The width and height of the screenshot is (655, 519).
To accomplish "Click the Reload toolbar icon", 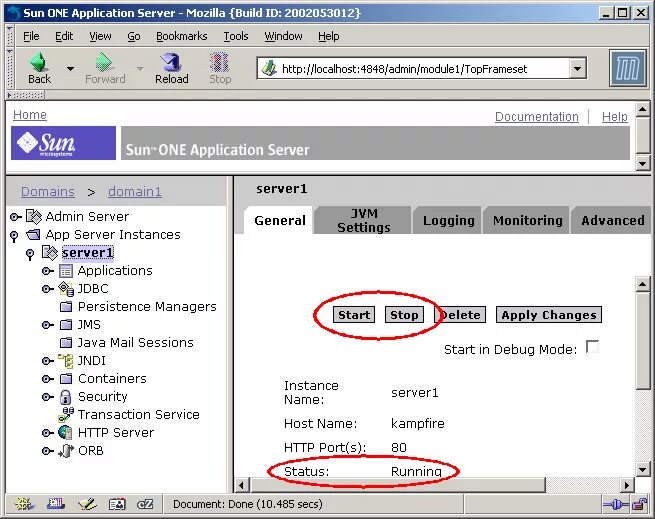I will coord(171,62).
